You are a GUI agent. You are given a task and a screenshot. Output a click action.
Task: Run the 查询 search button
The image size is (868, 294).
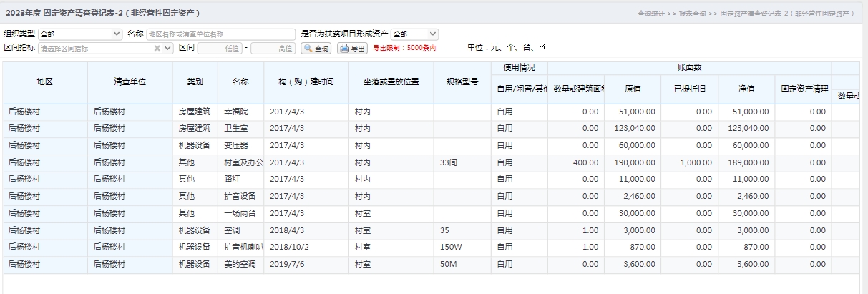click(x=316, y=49)
